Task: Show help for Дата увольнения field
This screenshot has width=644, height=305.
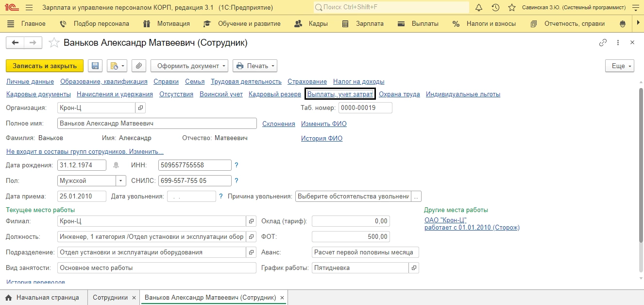Action: pos(221,196)
